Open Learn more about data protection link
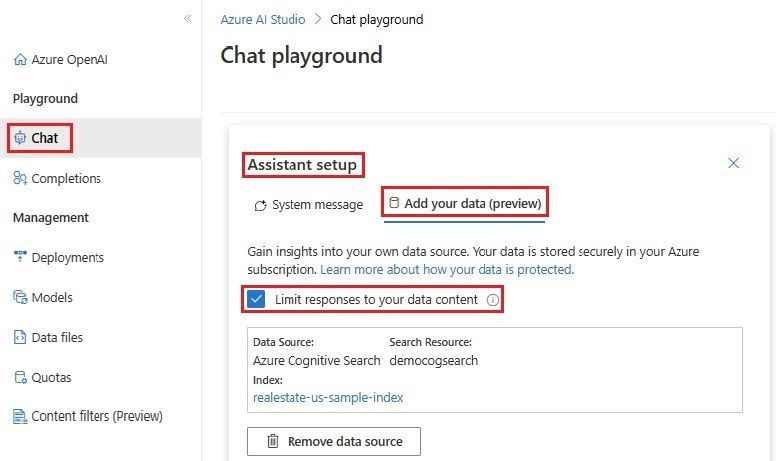The image size is (782, 461). pyautogui.click(x=447, y=270)
